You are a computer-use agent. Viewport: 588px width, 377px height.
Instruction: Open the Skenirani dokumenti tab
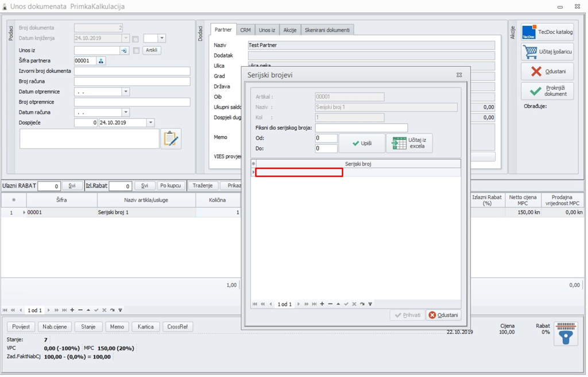tap(327, 30)
